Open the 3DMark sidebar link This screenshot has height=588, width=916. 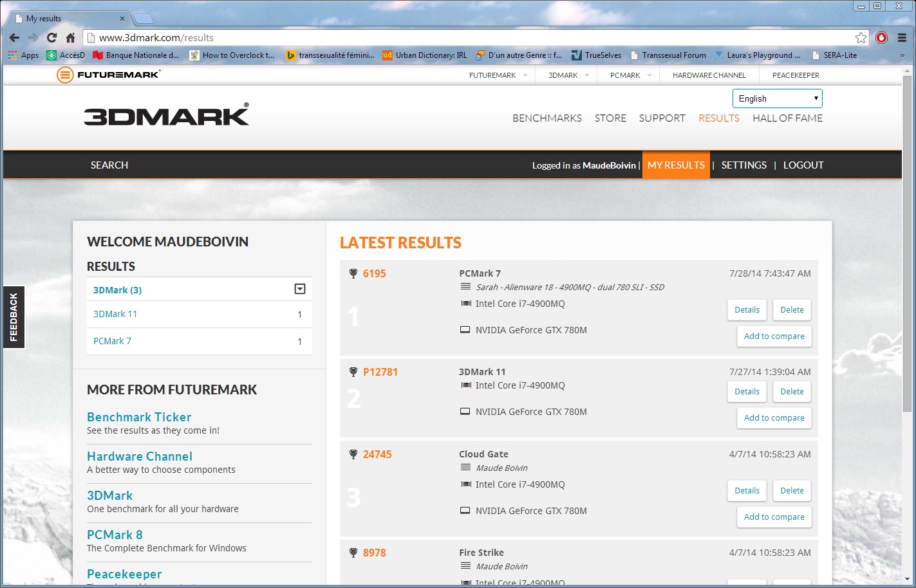point(110,495)
